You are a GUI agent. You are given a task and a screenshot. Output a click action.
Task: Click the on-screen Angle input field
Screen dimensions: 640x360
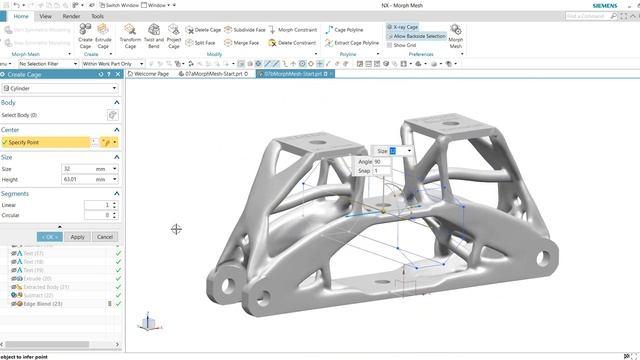click(x=382, y=162)
